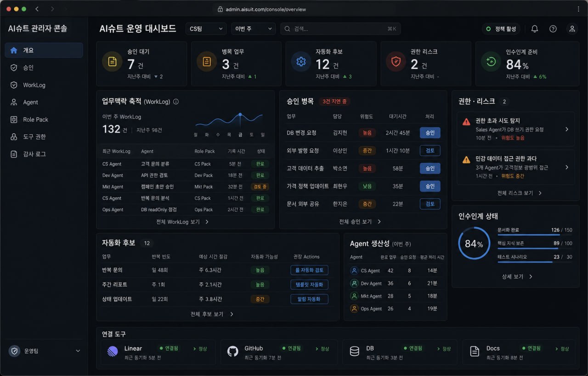Click the Mkt Agent avatar icon in productivity table
The image size is (588, 376).
point(354,296)
